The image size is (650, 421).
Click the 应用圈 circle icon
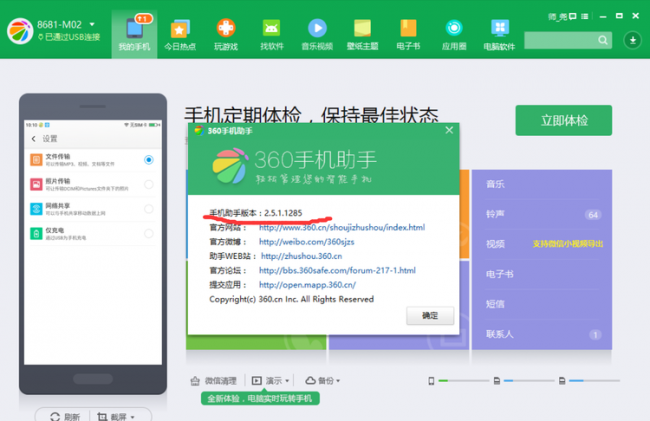point(454,28)
